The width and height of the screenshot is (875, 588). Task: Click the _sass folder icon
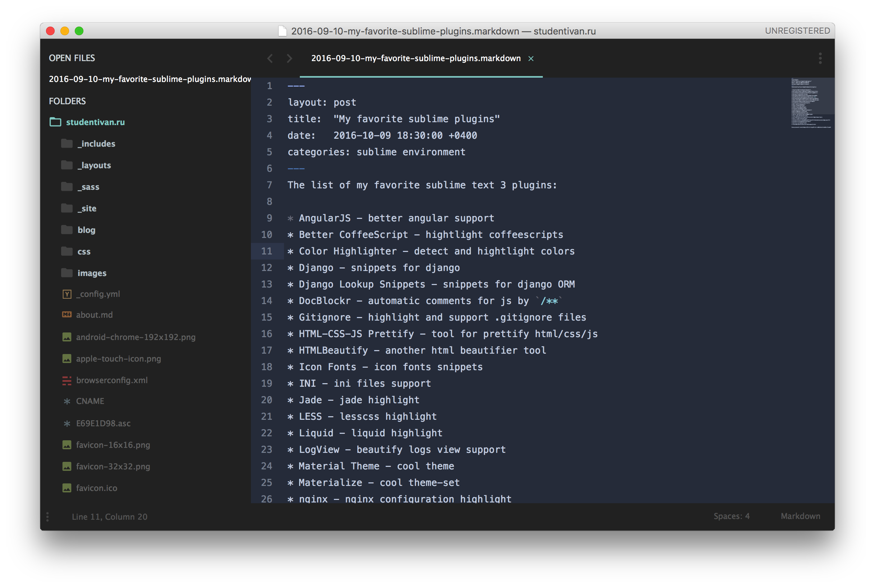(67, 187)
